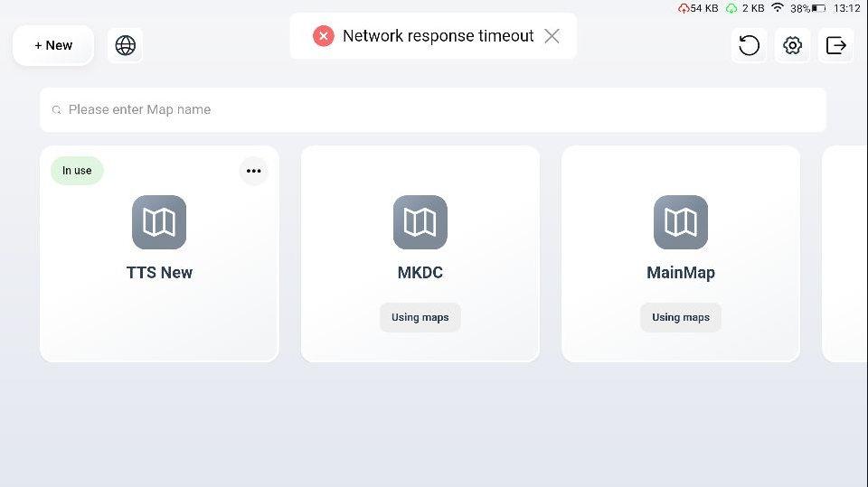The width and height of the screenshot is (868, 487).
Task: Open settings with the gear icon
Action: point(793,45)
